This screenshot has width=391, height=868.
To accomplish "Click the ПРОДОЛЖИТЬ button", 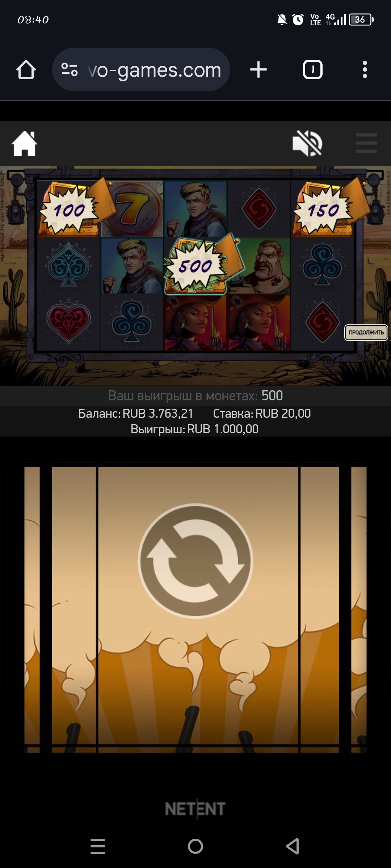I will pos(366,332).
